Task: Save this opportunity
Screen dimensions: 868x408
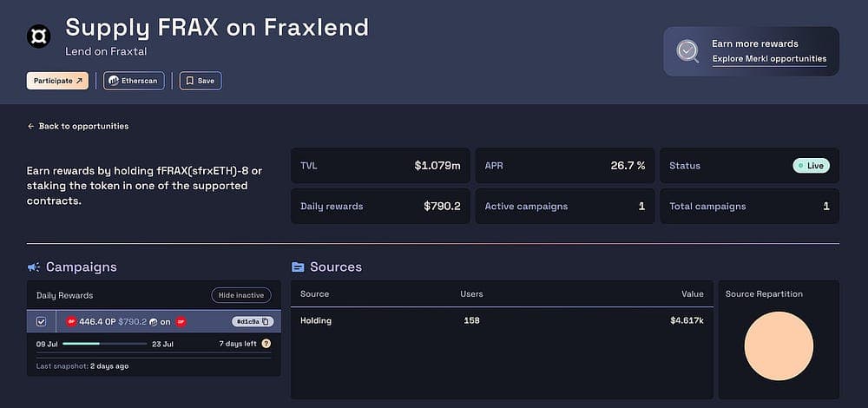Action: pos(201,81)
